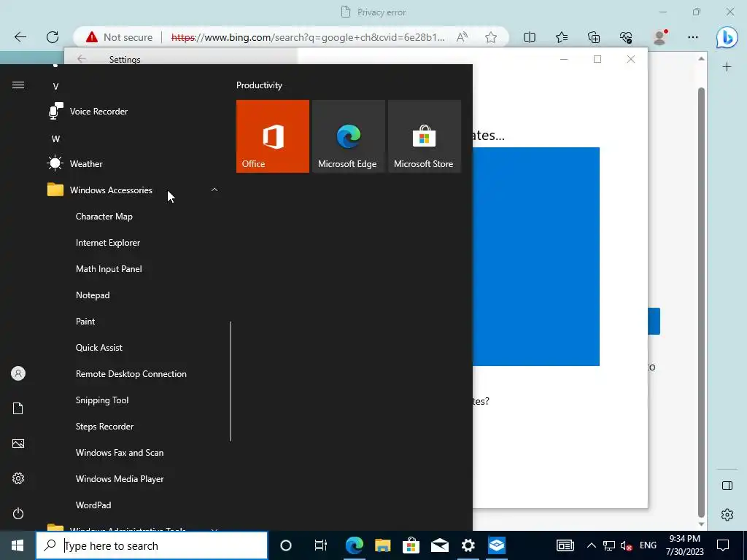747x560 pixels.
Task: Open Edge Favorites list
Action: pos(562,37)
